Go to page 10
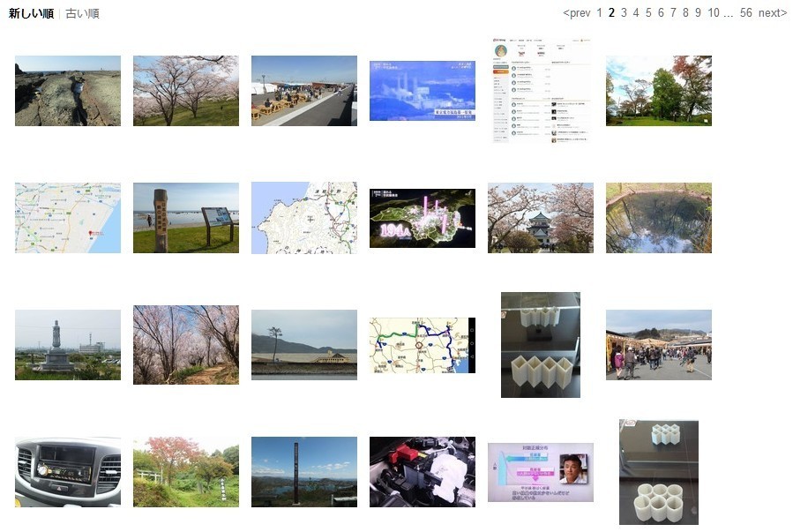The height and width of the screenshot is (532, 793). (x=714, y=13)
